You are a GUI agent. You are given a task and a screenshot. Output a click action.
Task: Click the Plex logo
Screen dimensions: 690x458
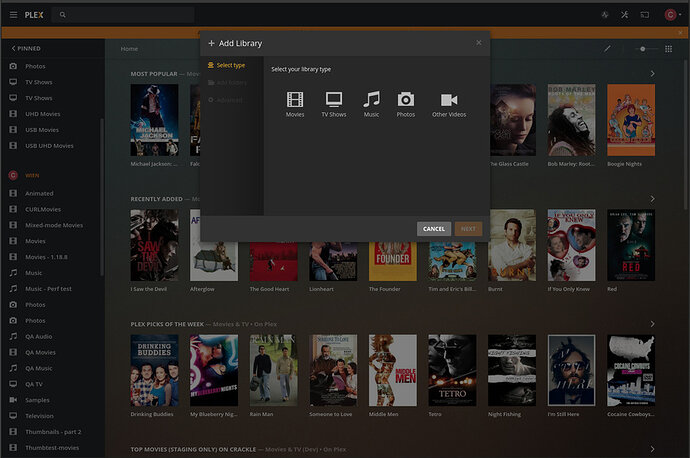click(34, 15)
